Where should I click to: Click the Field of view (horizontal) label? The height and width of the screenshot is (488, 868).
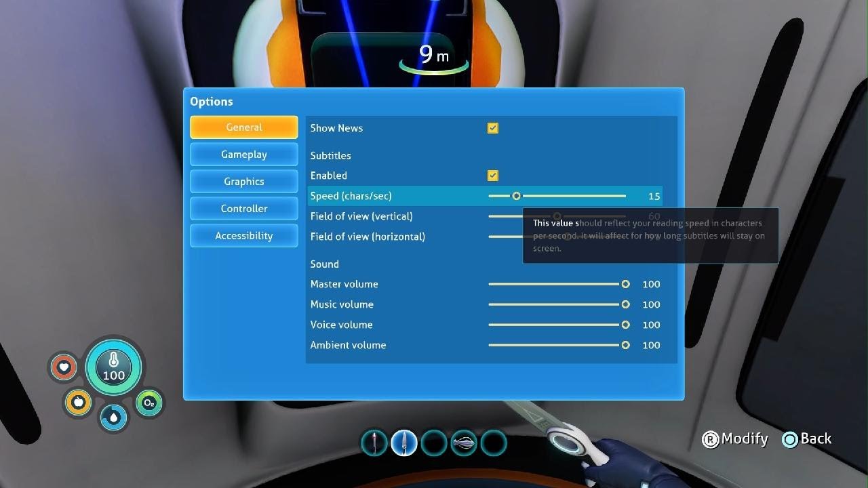[x=368, y=237]
